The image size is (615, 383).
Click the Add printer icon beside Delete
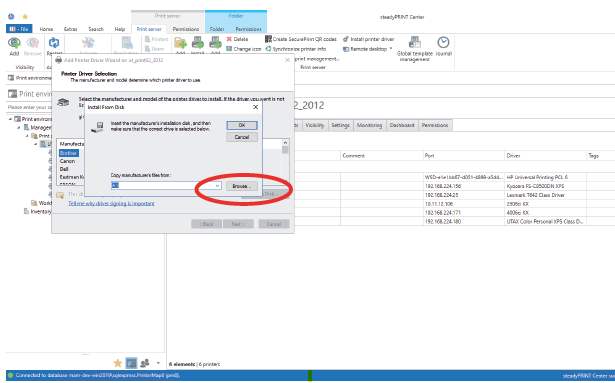coord(215,44)
